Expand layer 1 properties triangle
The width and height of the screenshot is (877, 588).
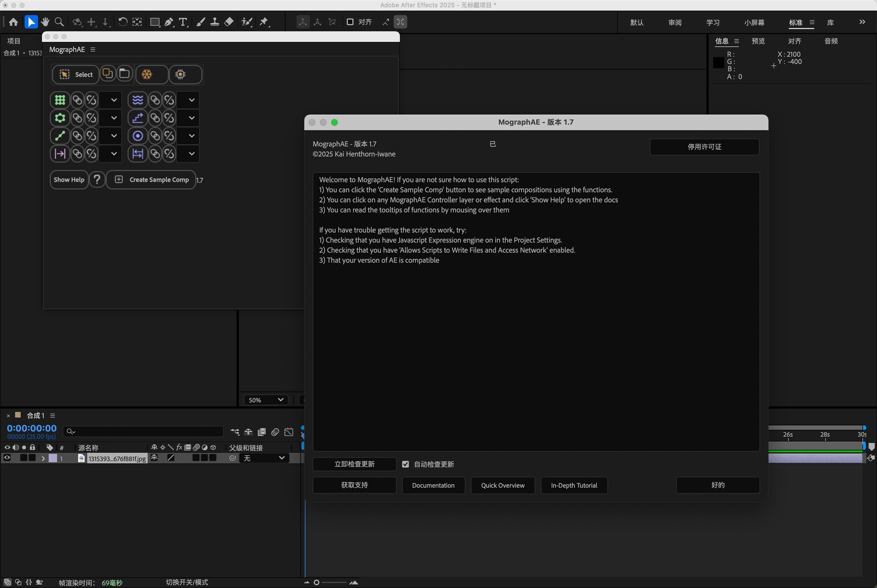(x=43, y=458)
